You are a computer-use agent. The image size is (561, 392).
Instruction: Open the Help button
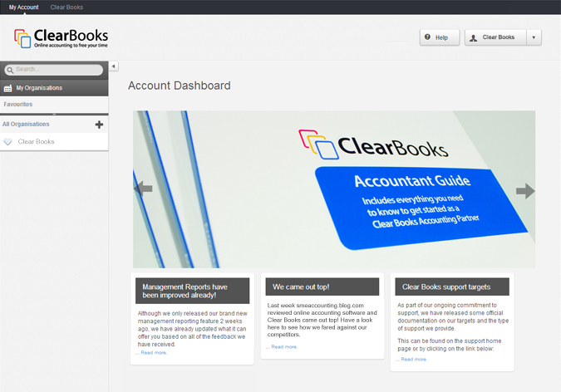(x=440, y=37)
